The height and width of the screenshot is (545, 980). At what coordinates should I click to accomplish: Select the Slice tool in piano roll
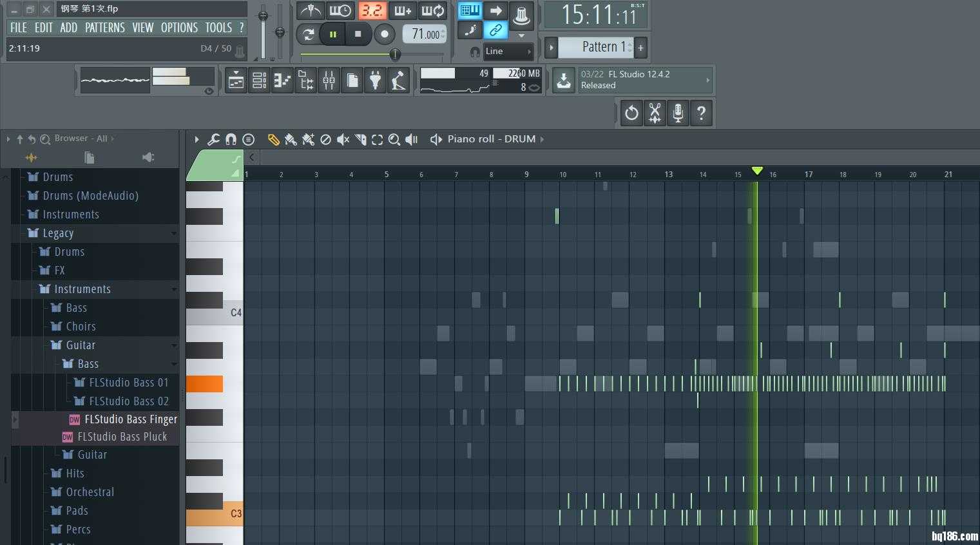click(x=361, y=139)
